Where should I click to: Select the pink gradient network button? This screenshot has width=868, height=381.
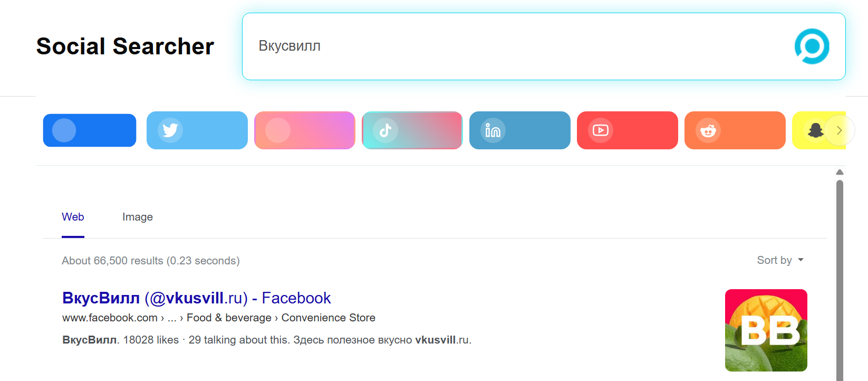tap(305, 130)
